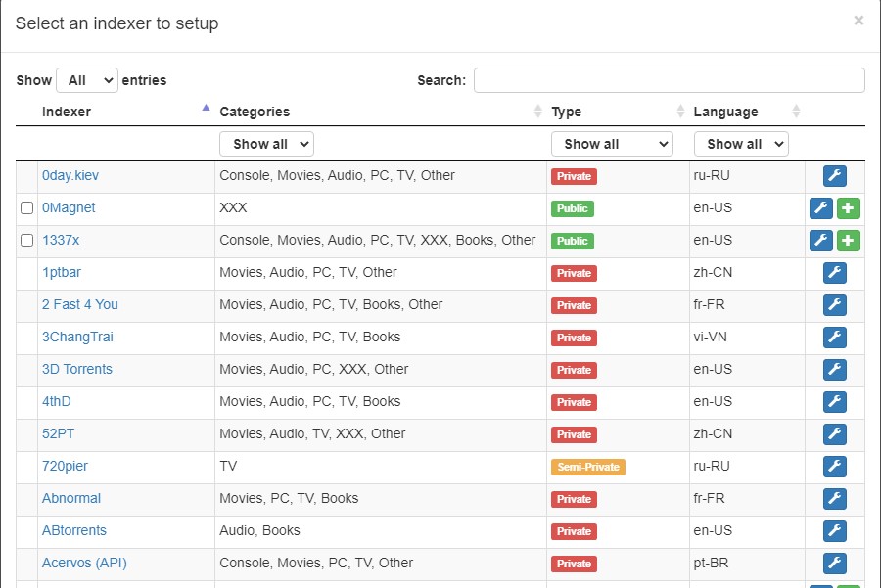Open wrench configuration for 0Magnet

(821, 208)
